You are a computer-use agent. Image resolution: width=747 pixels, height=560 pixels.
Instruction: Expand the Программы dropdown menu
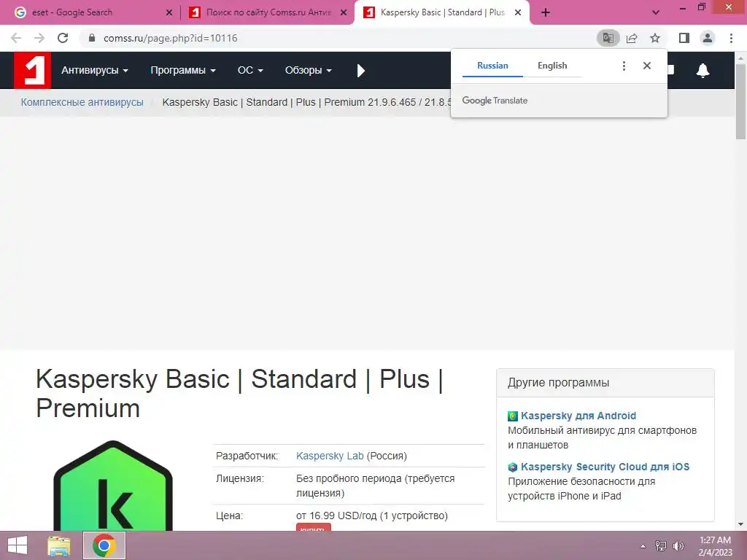click(183, 71)
